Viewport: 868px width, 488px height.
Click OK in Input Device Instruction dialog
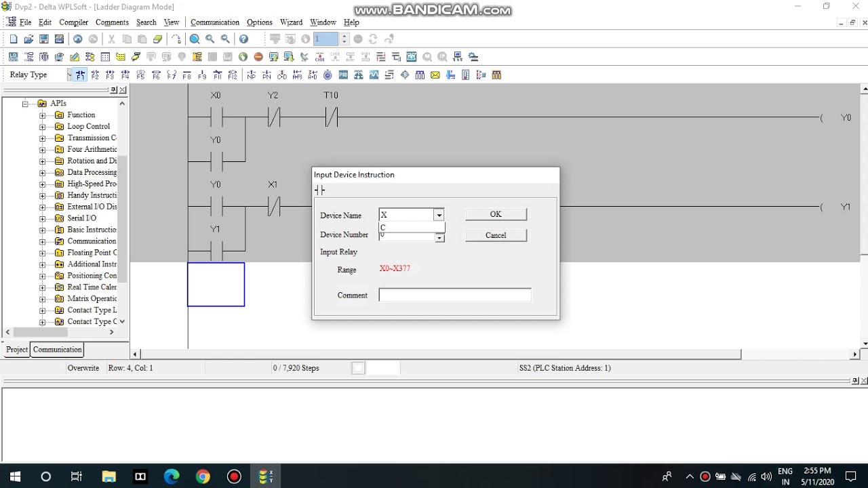496,214
